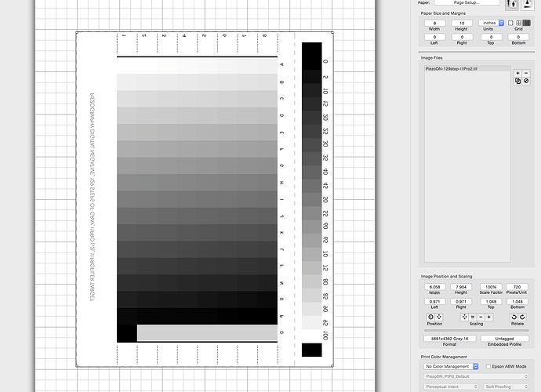Viewport: 541px width, 392px height.
Task: Click the Scale Factor field showing 100%
Action: (x=489, y=287)
